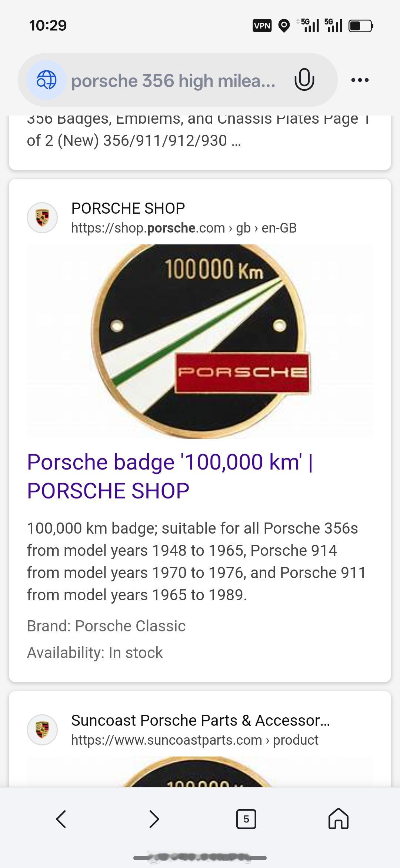Activate the microphone voice search icon
This screenshot has width=400, height=868.
tap(304, 80)
